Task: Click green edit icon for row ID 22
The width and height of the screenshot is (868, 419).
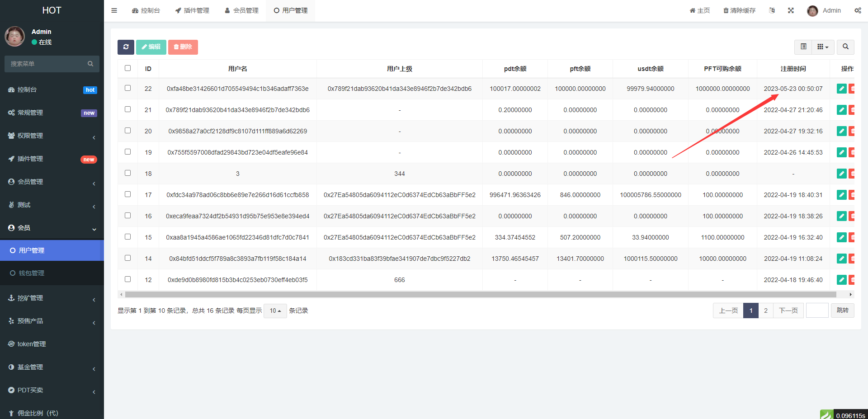Action: pyautogui.click(x=841, y=89)
